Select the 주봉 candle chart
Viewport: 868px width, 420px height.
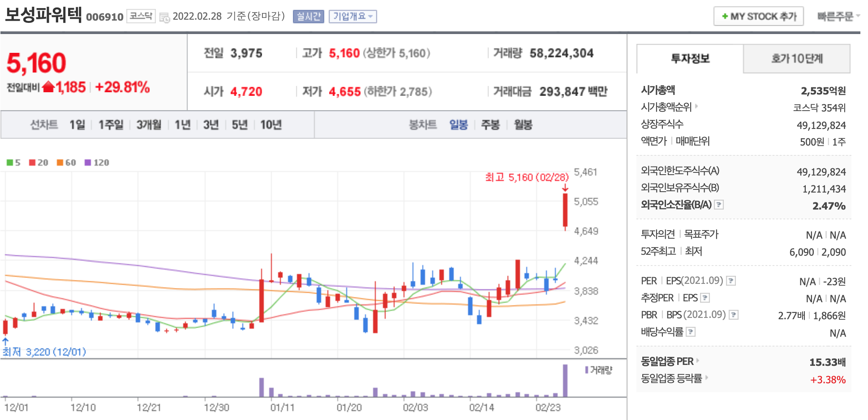tap(490, 125)
